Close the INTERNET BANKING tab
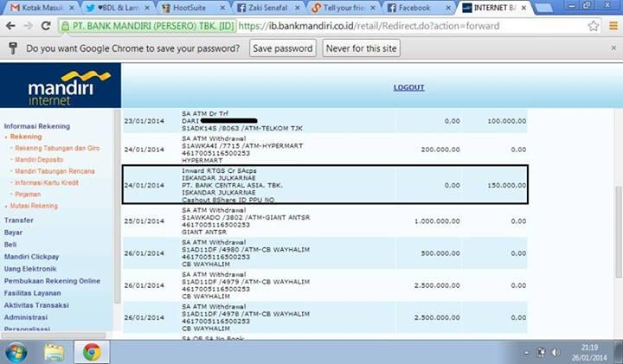The width and height of the screenshot is (623, 364). pos(524,8)
